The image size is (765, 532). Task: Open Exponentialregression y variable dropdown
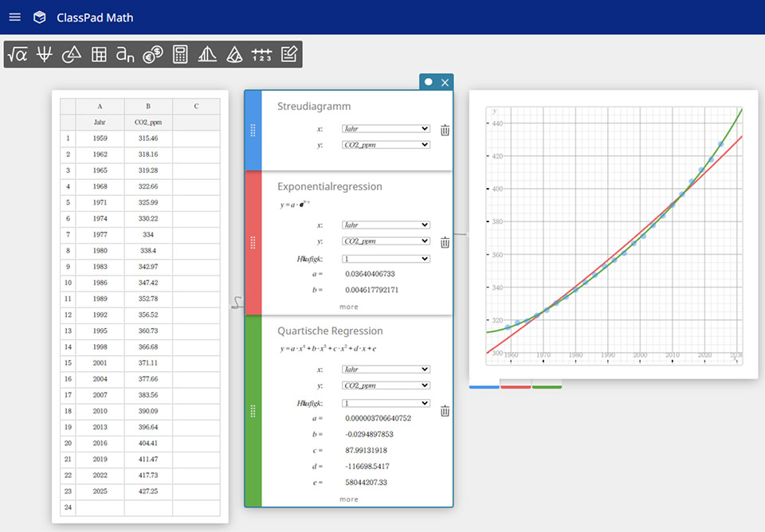point(386,241)
